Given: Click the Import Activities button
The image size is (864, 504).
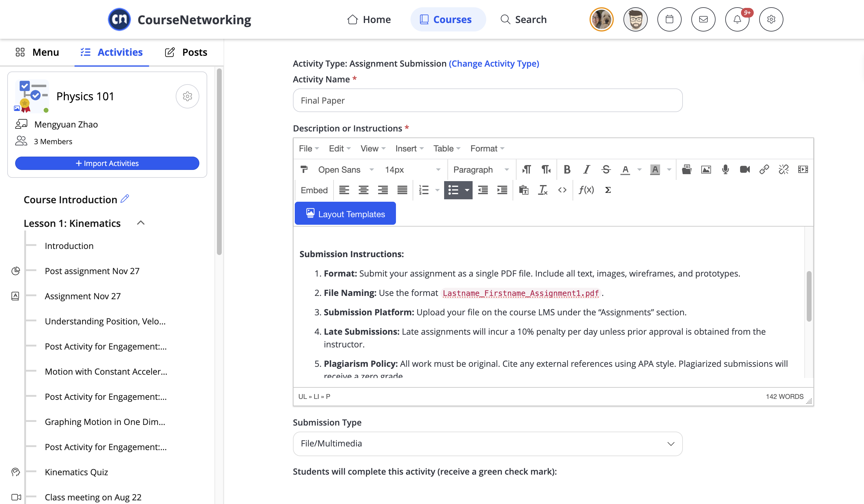Looking at the screenshot, I should pos(107,163).
